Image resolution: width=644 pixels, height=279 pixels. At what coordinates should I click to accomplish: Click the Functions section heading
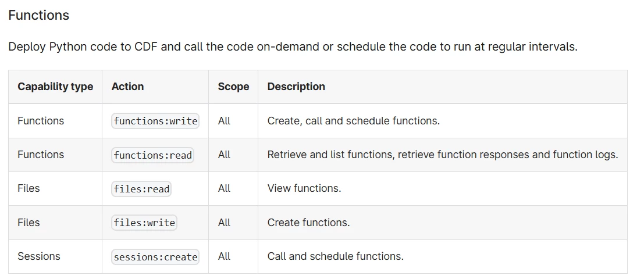[x=39, y=16]
